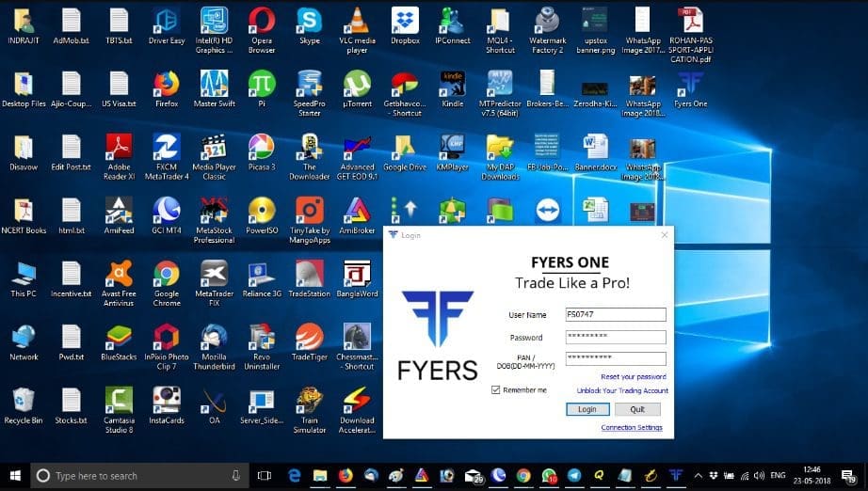
Task: Open Pwd.txt file icon
Action: click(x=72, y=342)
